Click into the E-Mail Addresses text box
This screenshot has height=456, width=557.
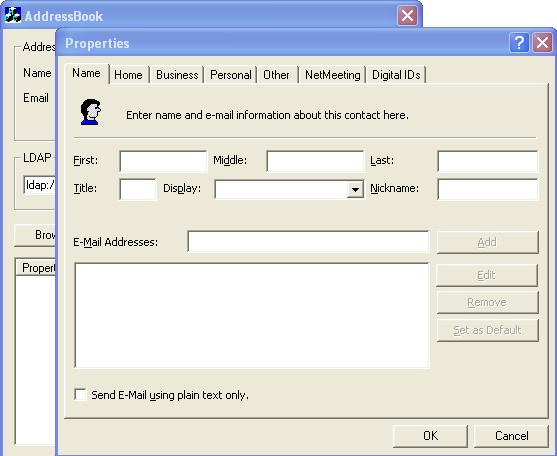308,242
